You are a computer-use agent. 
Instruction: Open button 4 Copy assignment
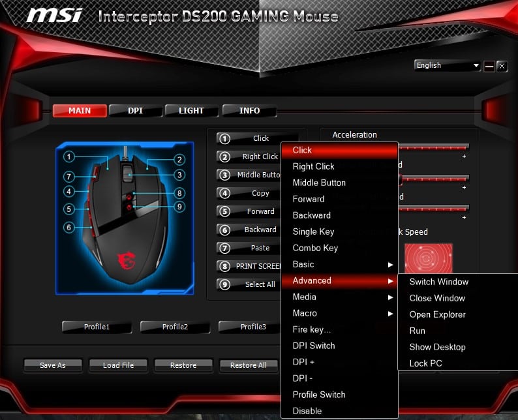point(249,194)
